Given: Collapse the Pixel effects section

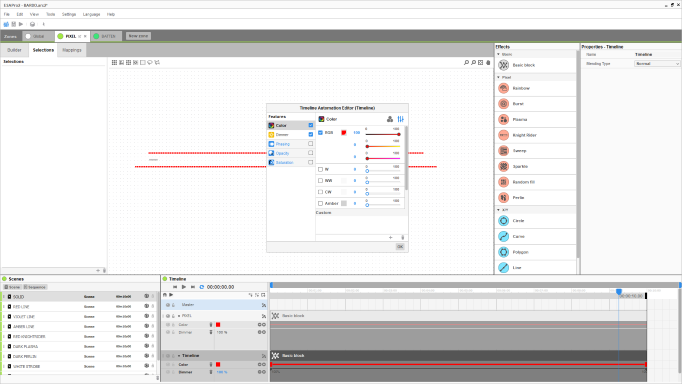Looking at the screenshot, I should click(x=498, y=77).
